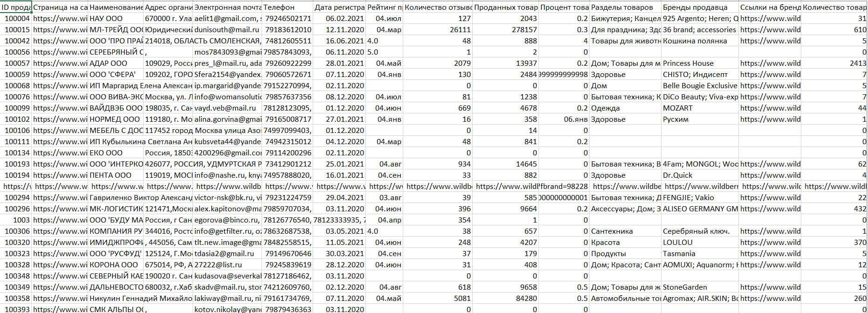The width and height of the screenshot is (868, 313).
Task: Click reviews count cell 26111
Action: [x=438, y=29]
